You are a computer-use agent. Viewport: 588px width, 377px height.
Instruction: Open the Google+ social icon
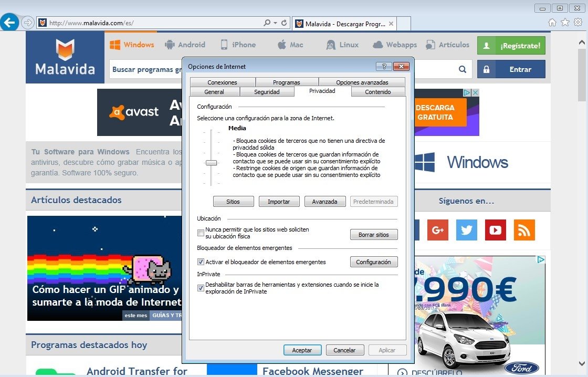(438, 230)
